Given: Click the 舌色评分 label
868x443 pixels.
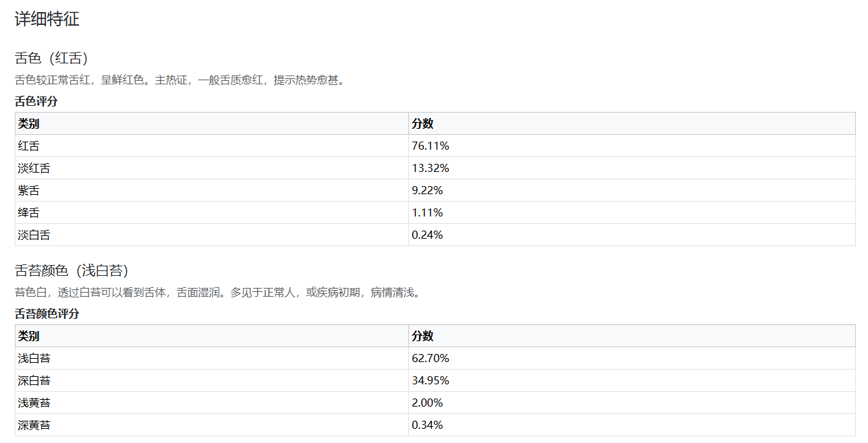Looking at the screenshot, I should (x=36, y=101).
